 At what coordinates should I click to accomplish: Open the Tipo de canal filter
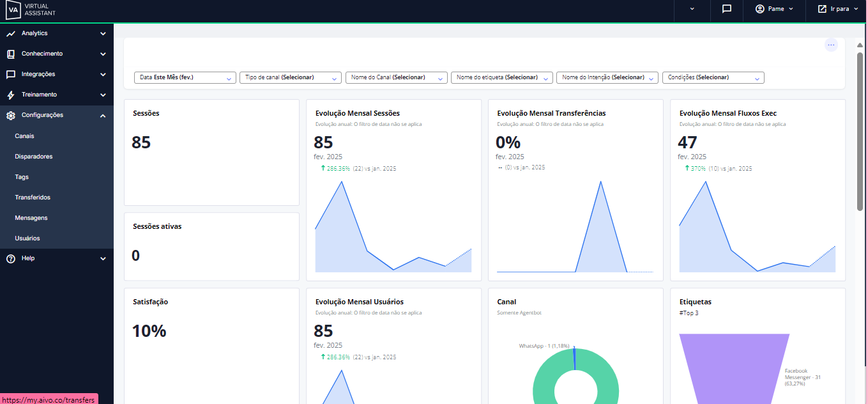click(x=291, y=77)
